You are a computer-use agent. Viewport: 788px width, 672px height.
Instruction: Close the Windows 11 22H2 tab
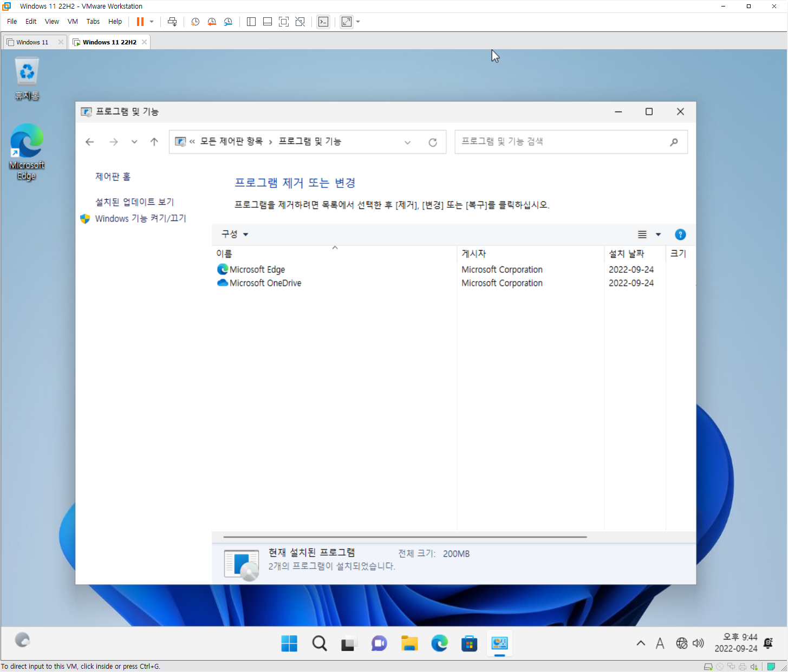pos(144,42)
